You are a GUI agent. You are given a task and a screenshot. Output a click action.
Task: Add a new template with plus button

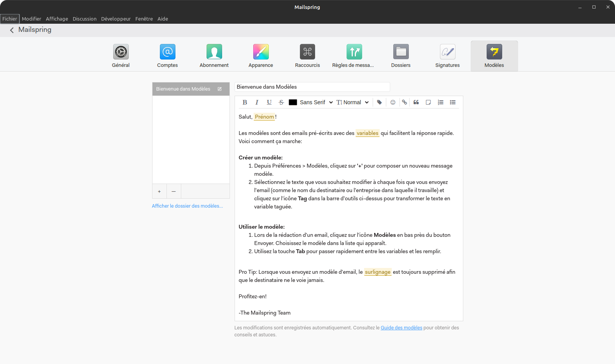[159, 191]
